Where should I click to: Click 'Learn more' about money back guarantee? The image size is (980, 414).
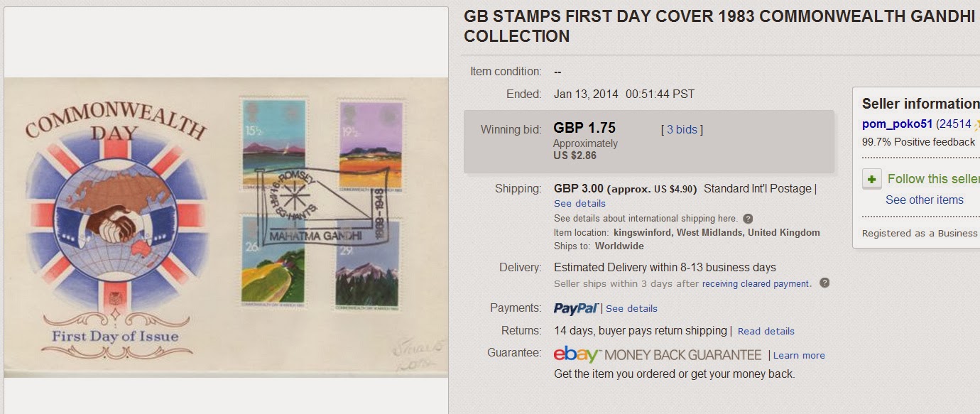tap(799, 356)
